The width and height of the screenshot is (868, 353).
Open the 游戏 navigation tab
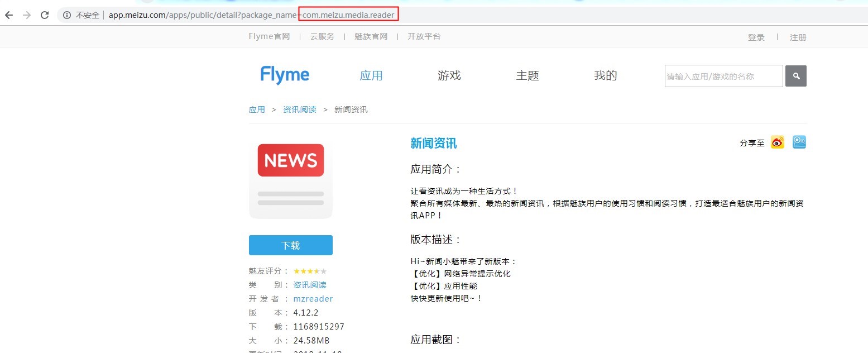click(x=449, y=76)
